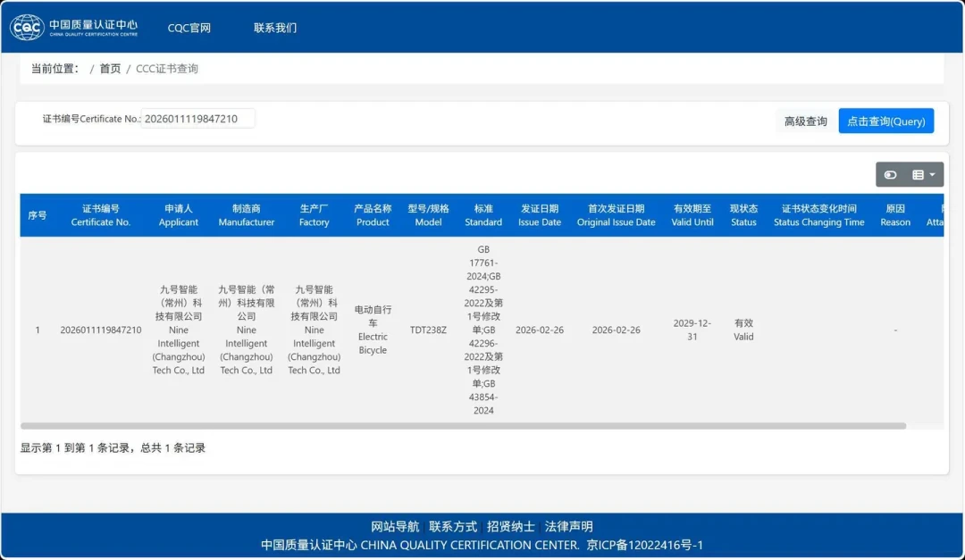Click issue date 2026-02-26 cell
Viewport: 965px width, 560px height.
539,330
